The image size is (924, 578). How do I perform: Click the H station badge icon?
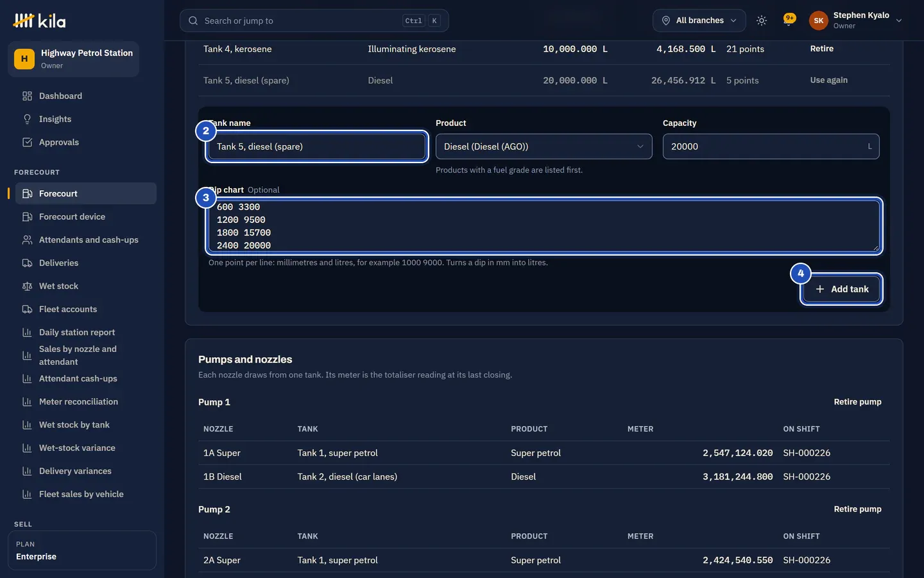tap(24, 58)
